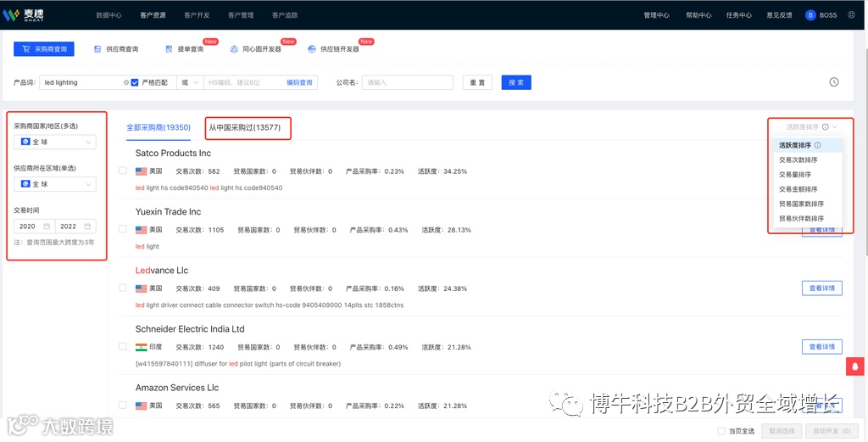Click the red notification bell button

855,366
